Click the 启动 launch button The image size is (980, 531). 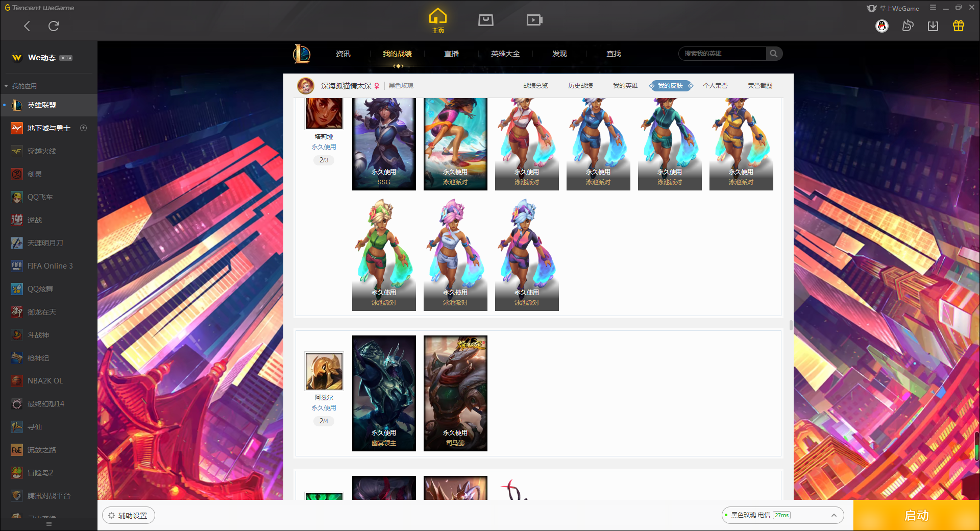pos(917,516)
